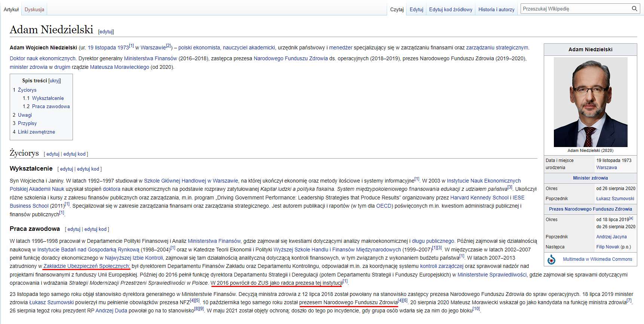Jump to Uwagi in table of contents

pyautogui.click(x=25, y=115)
